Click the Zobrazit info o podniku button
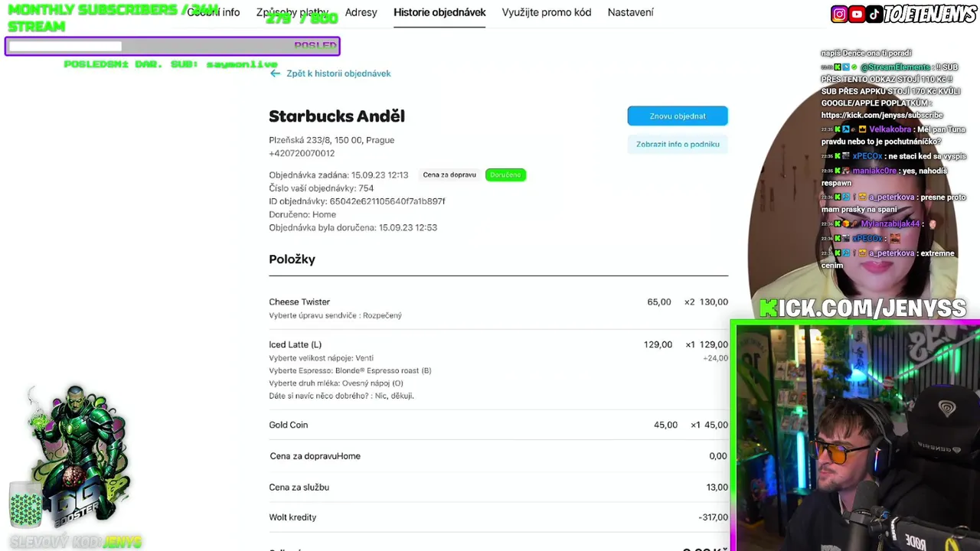The width and height of the screenshot is (980, 551). pos(678,144)
